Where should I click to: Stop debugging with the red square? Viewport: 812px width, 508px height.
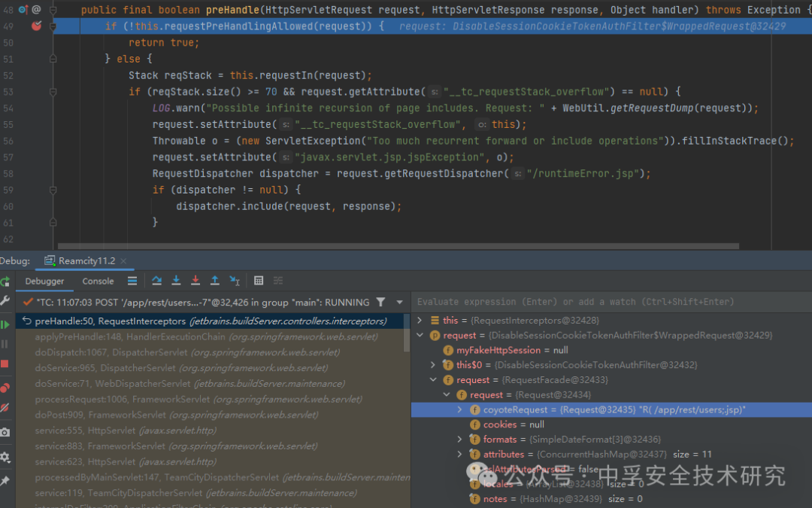[5, 364]
